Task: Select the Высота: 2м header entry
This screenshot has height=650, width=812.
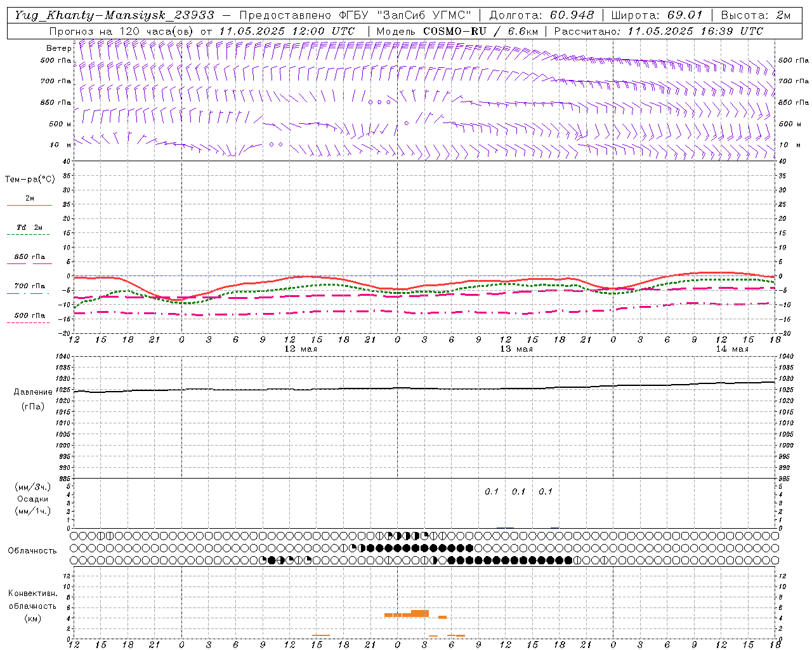Action: tap(756, 15)
